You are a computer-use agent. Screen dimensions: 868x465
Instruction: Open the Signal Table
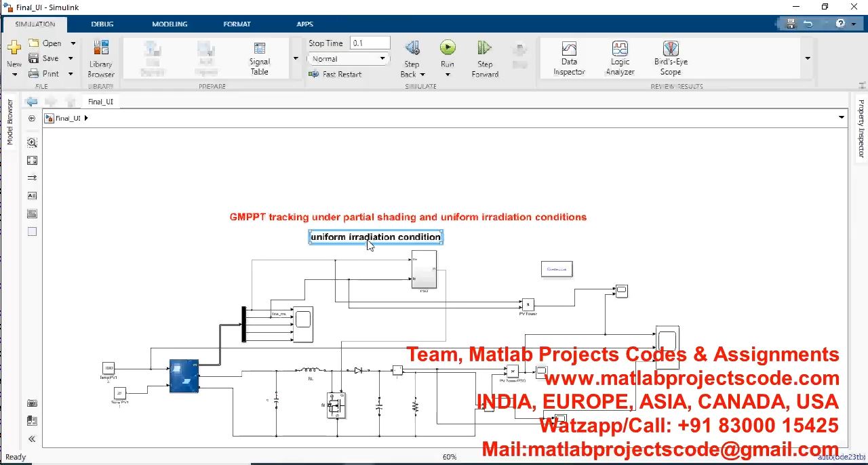pos(259,58)
